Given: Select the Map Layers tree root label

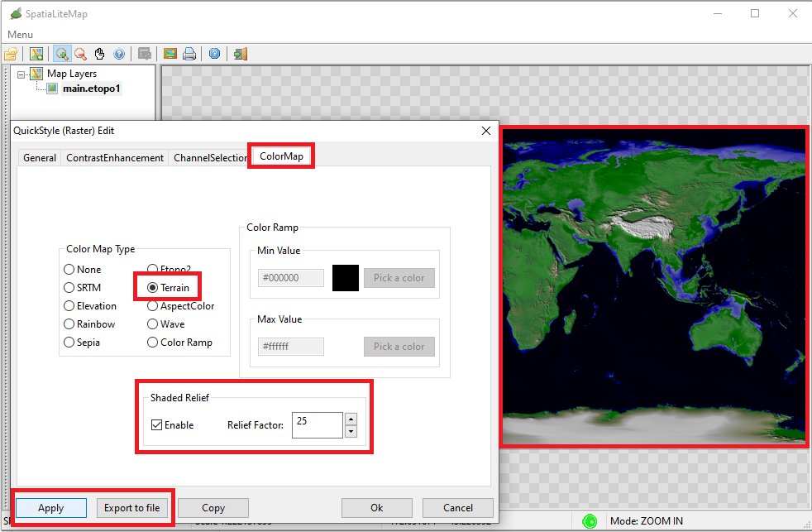Looking at the screenshot, I should pos(71,74).
